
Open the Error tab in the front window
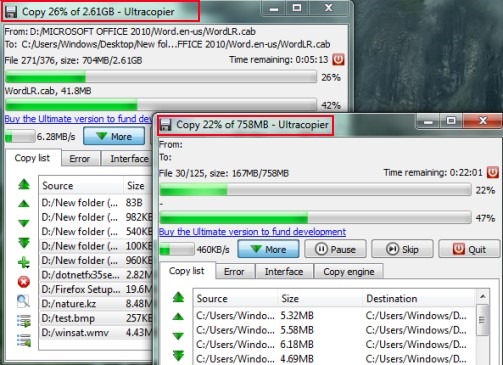click(234, 272)
